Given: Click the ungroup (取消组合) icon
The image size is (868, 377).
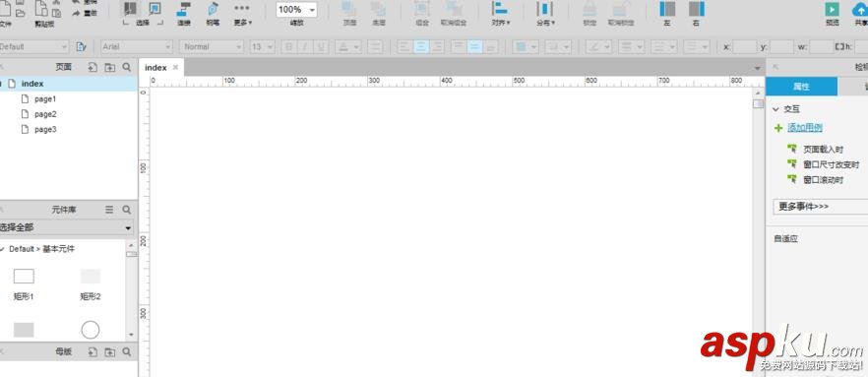Looking at the screenshot, I should [x=454, y=9].
